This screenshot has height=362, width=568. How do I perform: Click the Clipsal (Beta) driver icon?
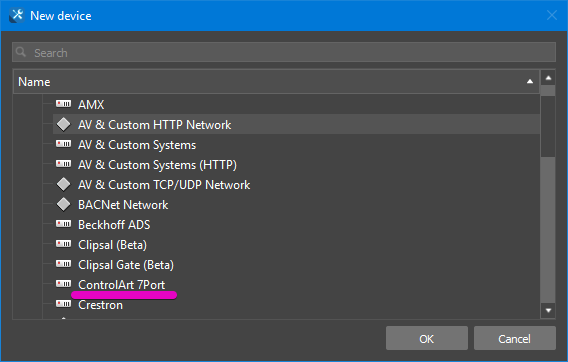63,244
